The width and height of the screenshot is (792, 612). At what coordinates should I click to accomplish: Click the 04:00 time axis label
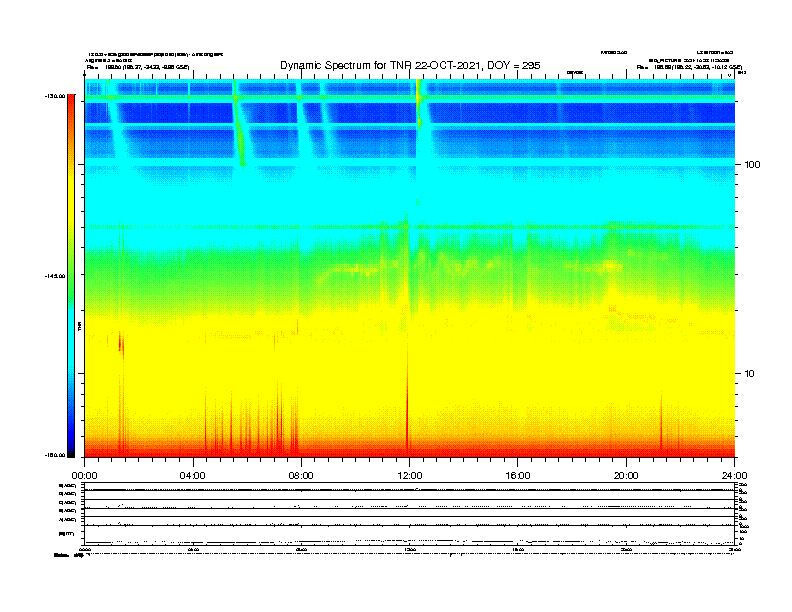(193, 476)
